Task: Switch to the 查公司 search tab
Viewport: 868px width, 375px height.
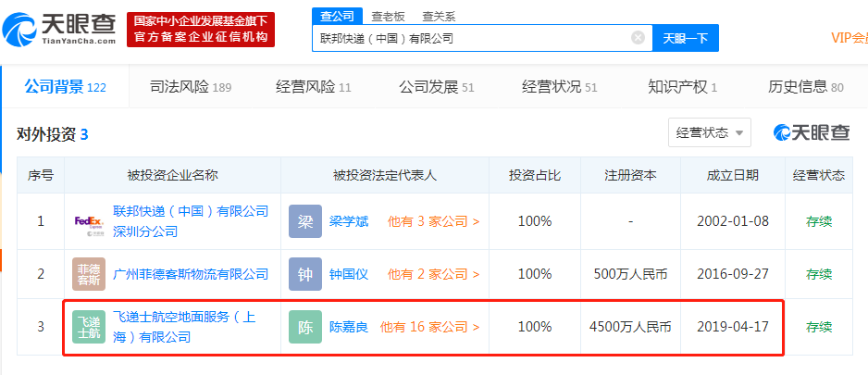Action: point(337,16)
